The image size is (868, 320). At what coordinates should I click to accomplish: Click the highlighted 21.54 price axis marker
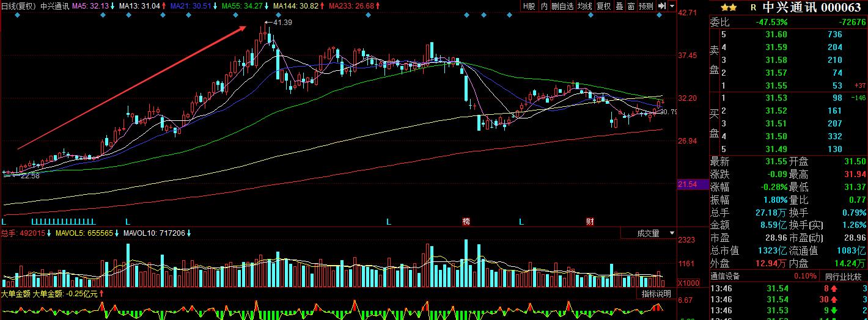click(694, 184)
